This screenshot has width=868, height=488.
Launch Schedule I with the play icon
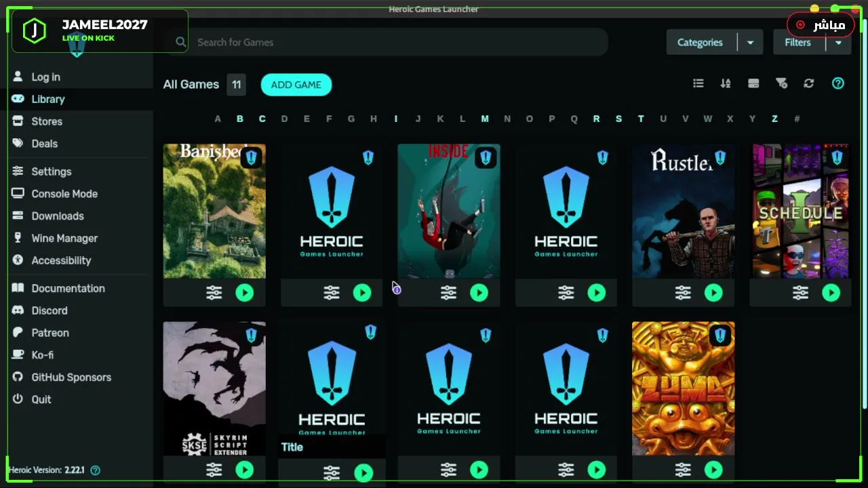(831, 293)
